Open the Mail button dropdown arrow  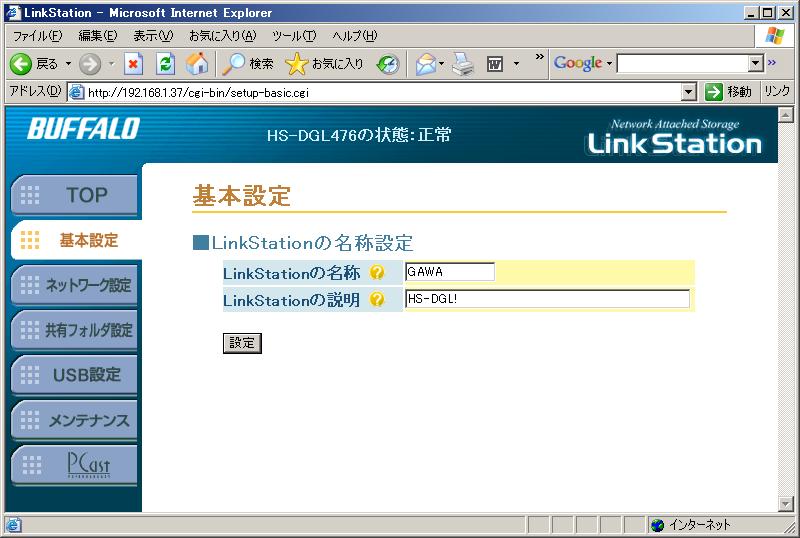pyautogui.click(x=441, y=64)
